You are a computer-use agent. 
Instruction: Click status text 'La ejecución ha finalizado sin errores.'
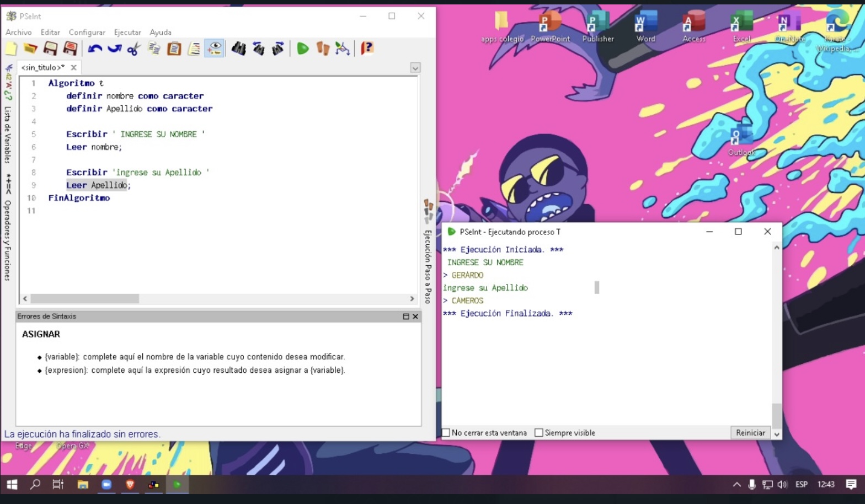(82, 434)
